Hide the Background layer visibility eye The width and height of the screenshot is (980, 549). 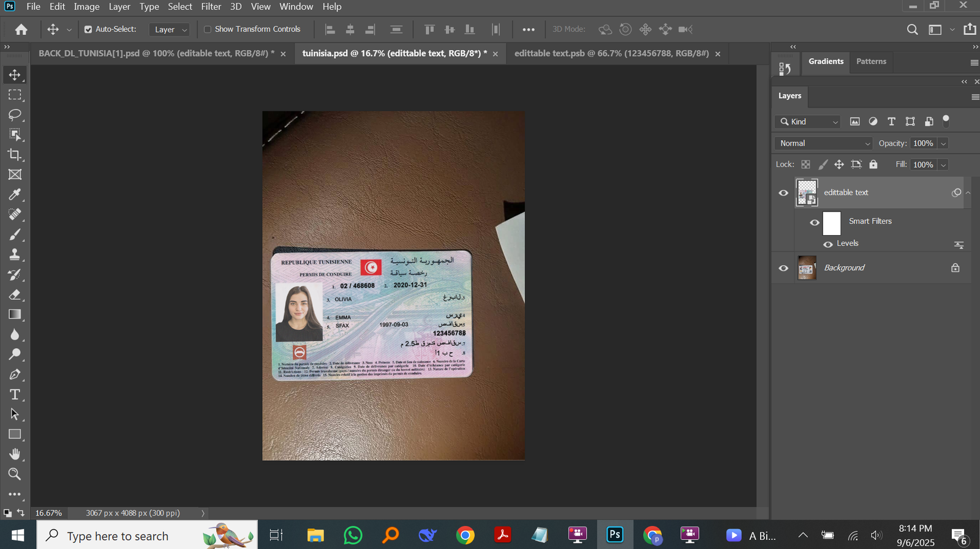coord(783,268)
